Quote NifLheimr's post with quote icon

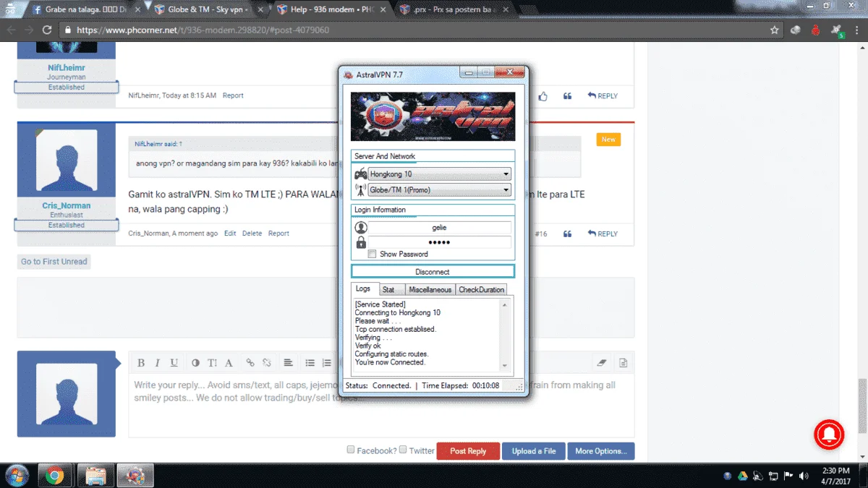[x=567, y=96]
